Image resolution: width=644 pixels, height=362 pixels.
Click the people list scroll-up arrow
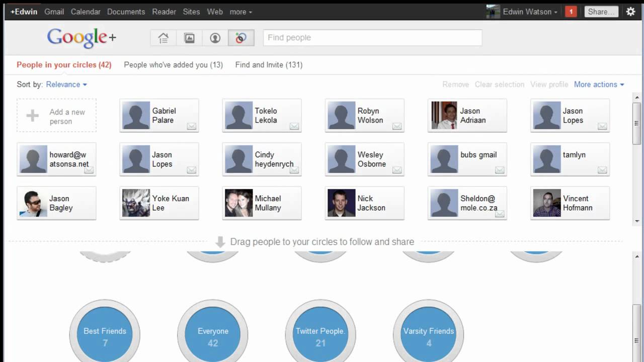coord(637,97)
